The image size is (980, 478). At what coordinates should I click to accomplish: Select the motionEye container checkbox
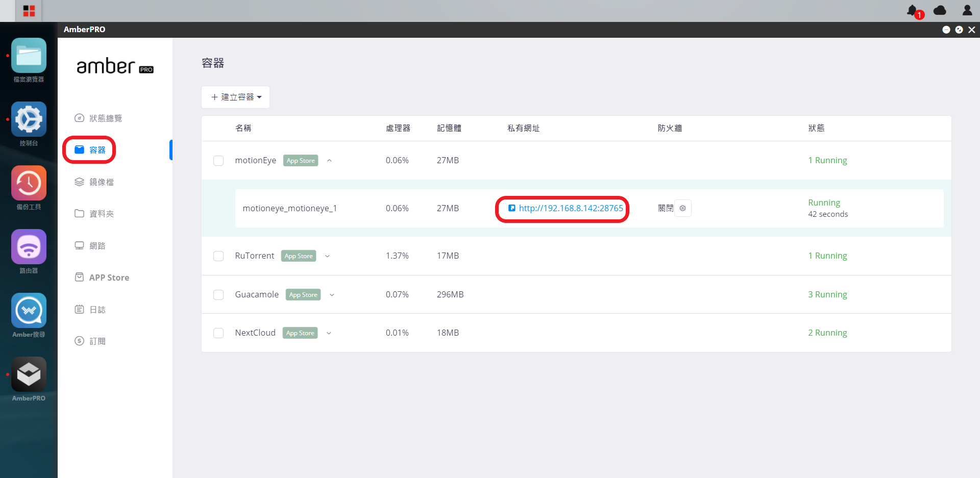pos(218,161)
